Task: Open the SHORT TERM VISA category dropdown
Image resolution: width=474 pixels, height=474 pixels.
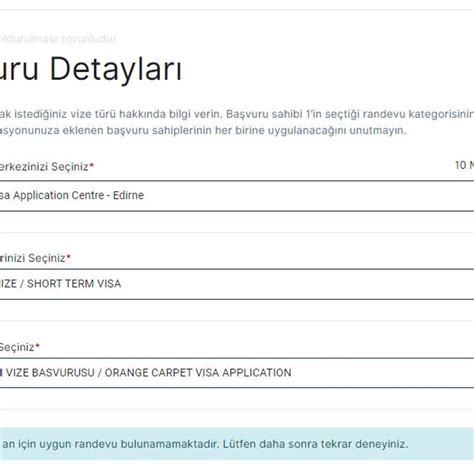Action: [237, 284]
